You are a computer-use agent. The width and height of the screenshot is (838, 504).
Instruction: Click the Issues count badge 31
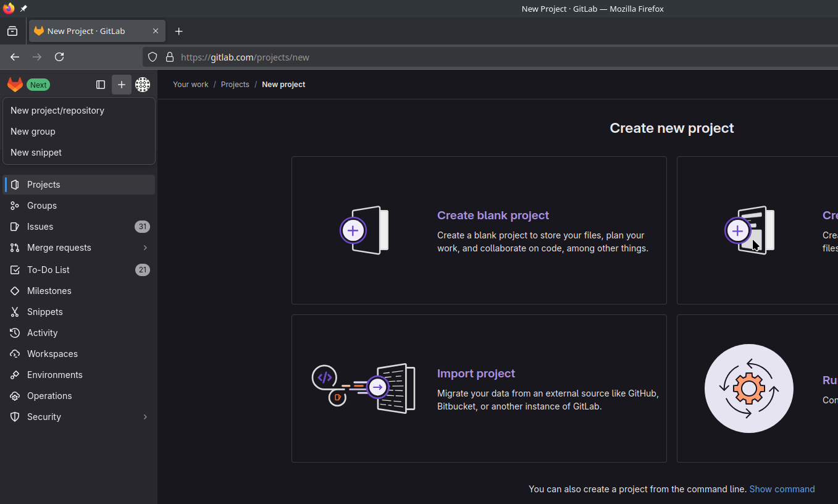pos(142,227)
